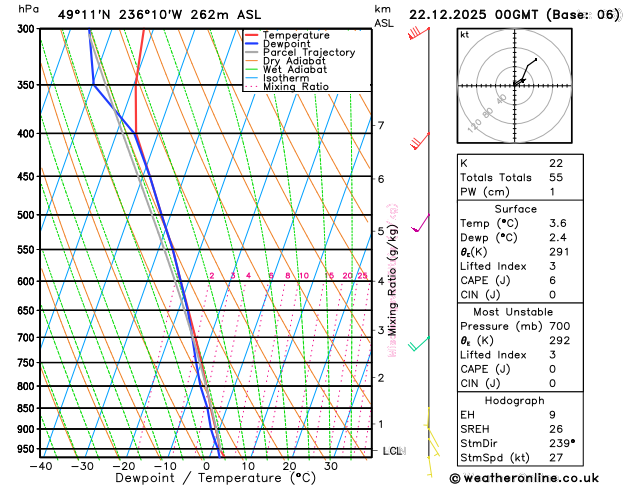Click the 850 pressure level label
This screenshot has width=629, height=486.
pos(28,408)
